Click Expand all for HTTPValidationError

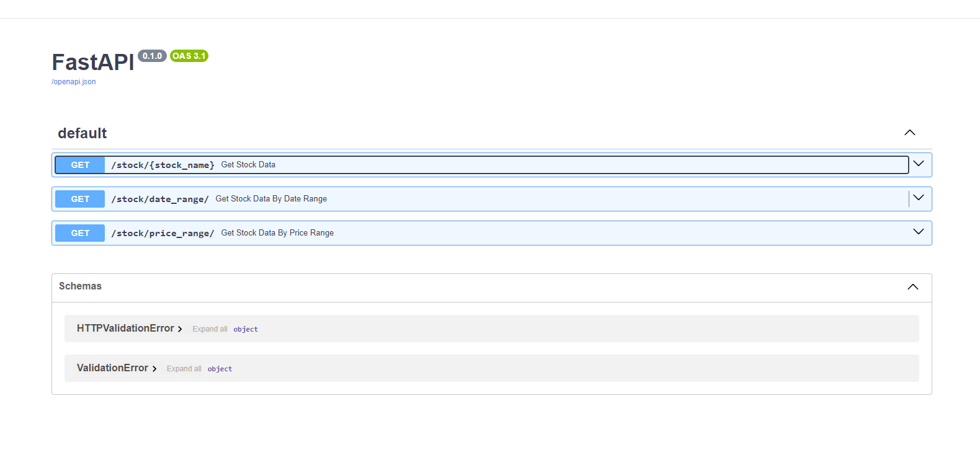pyautogui.click(x=210, y=329)
